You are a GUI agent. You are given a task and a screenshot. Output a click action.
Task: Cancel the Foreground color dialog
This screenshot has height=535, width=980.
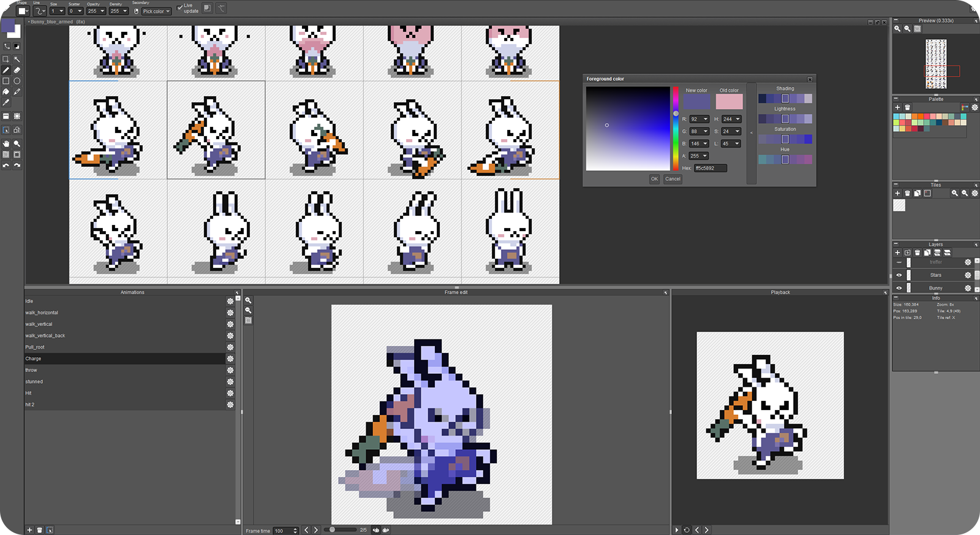click(673, 179)
